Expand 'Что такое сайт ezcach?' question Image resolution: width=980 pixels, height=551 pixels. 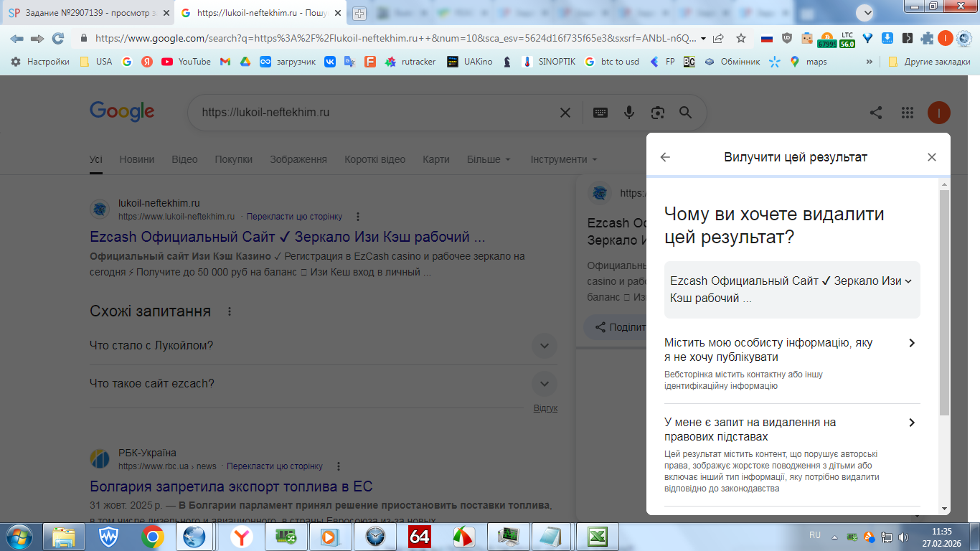pos(544,384)
